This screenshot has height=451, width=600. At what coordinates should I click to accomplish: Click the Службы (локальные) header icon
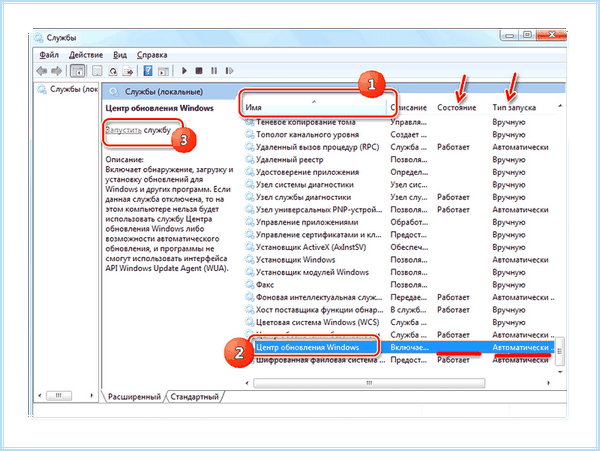tap(114, 92)
